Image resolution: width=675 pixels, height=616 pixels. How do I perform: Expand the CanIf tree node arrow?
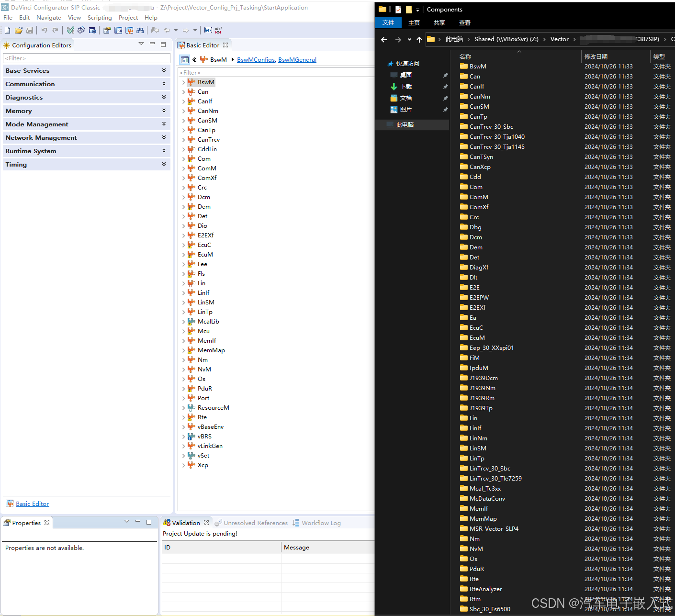183,101
